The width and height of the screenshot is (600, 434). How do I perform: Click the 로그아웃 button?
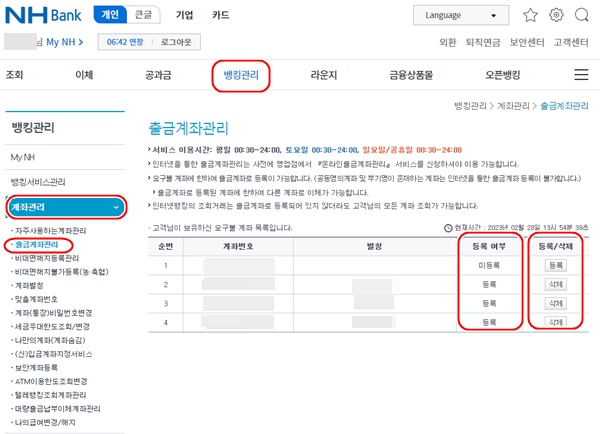coord(176,42)
